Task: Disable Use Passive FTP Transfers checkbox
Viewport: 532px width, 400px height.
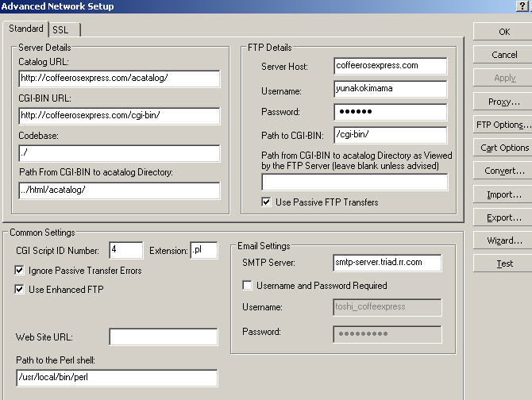Action: (267, 202)
